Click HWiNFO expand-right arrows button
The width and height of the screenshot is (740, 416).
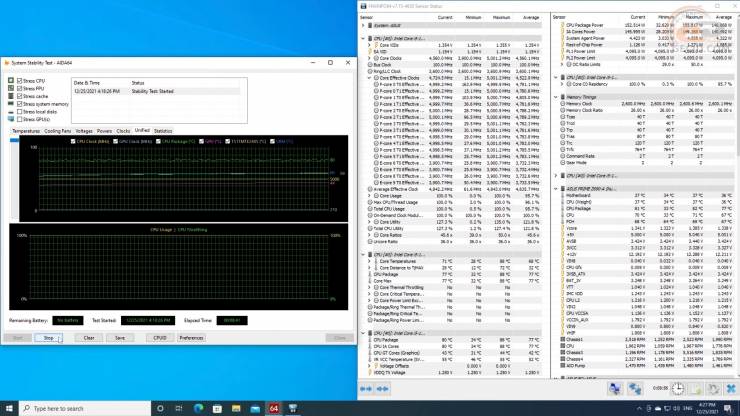pyautogui.click(x=382, y=389)
